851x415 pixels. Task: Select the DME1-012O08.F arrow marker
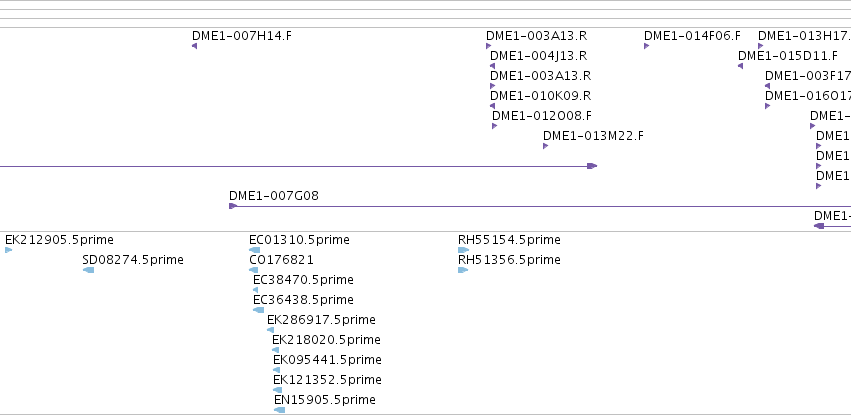[494, 126]
